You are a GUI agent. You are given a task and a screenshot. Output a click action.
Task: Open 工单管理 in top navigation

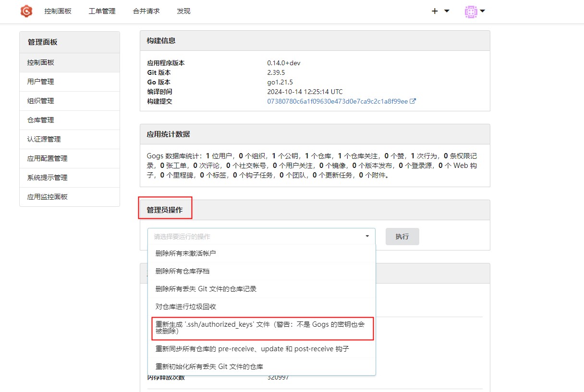pos(102,11)
